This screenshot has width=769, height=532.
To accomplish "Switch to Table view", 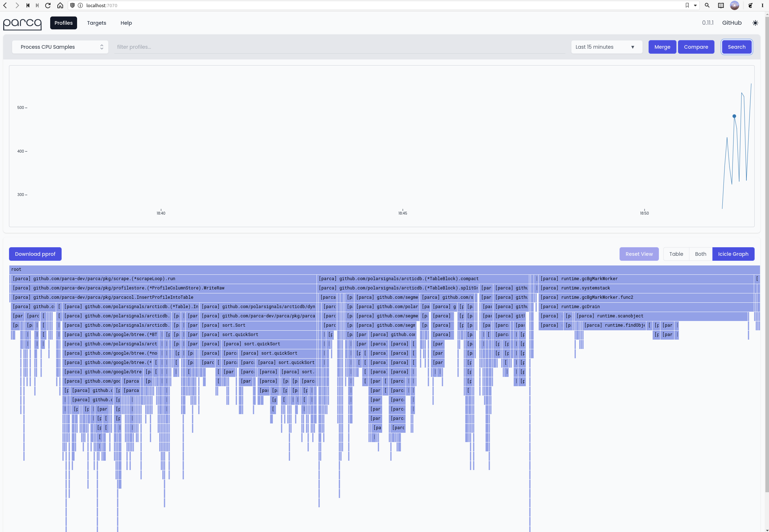I will 676,254.
